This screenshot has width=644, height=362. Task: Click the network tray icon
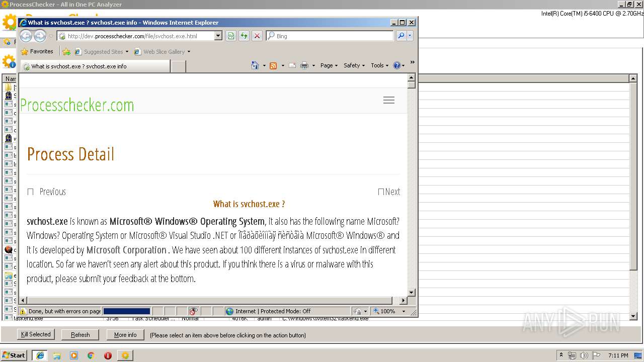[572, 355]
